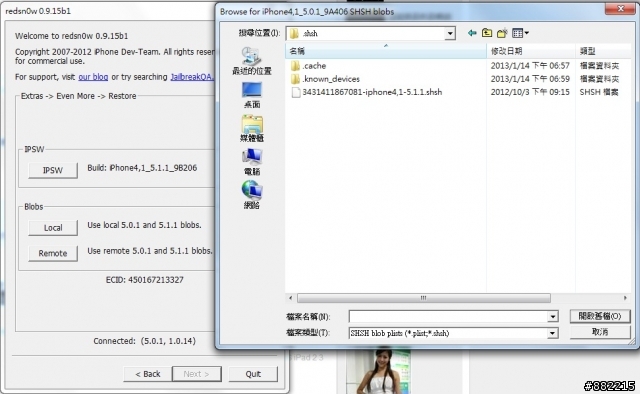Expand the SHSH blob plists file type dropdown

pyautogui.click(x=553, y=333)
